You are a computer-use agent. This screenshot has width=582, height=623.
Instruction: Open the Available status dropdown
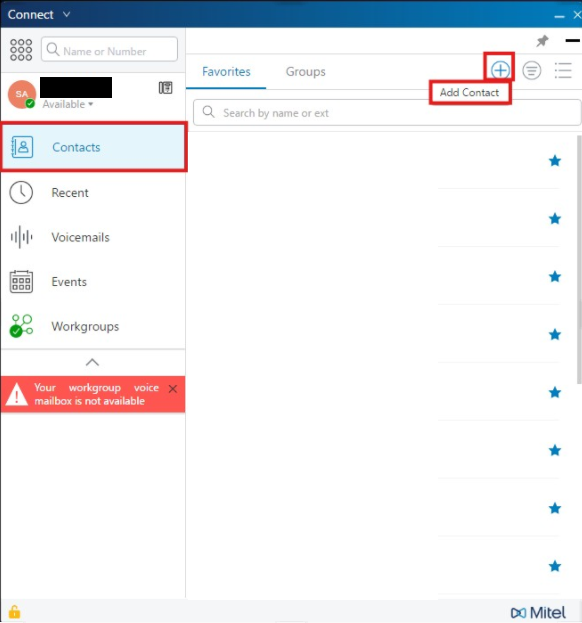68,104
